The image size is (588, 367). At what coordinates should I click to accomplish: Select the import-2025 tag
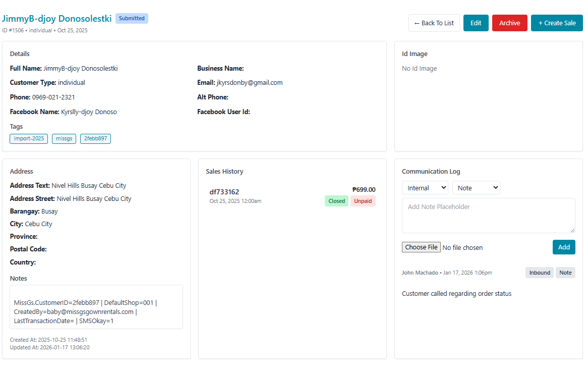pyautogui.click(x=29, y=138)
